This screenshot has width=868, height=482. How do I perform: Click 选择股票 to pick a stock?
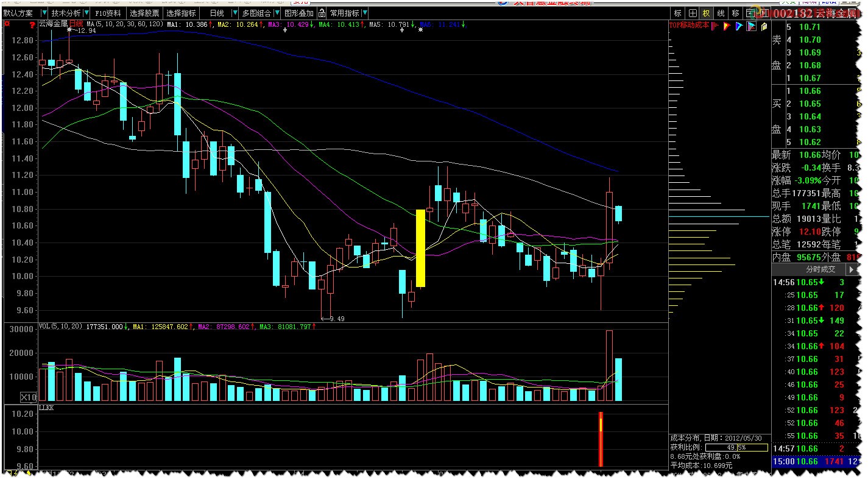pos(144,13)
